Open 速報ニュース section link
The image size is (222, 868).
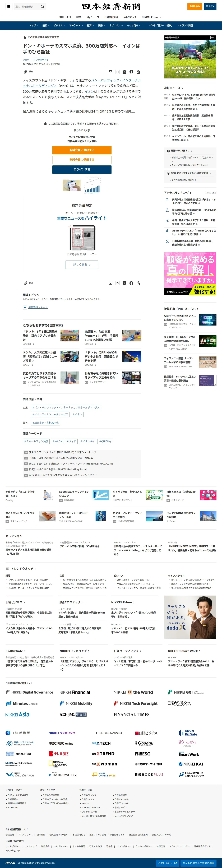coord(173,88)
